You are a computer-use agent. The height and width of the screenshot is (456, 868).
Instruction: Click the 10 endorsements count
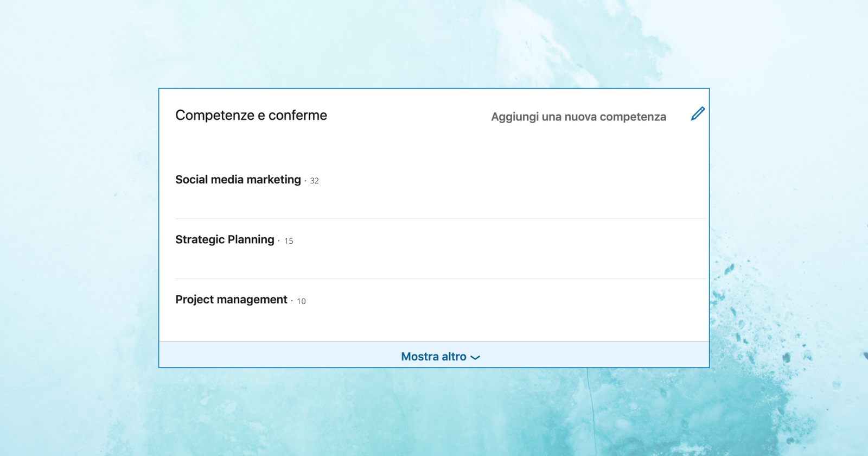click(301, 301)
